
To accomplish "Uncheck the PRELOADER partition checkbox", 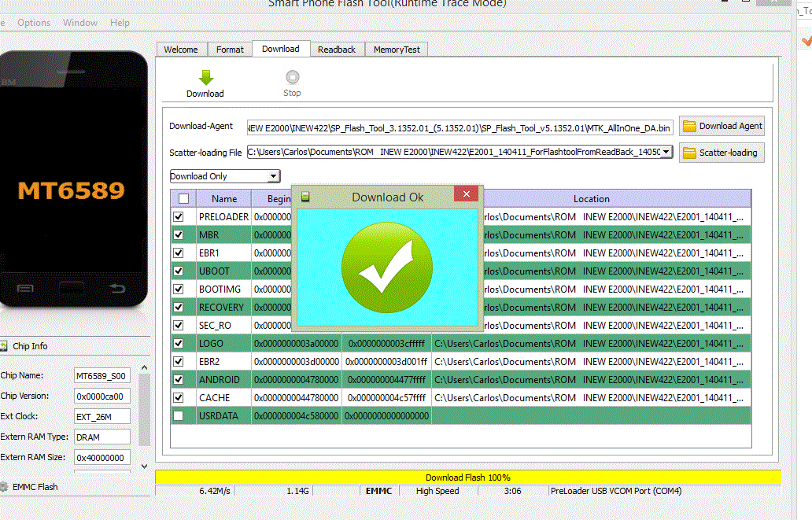I will 179,216.
